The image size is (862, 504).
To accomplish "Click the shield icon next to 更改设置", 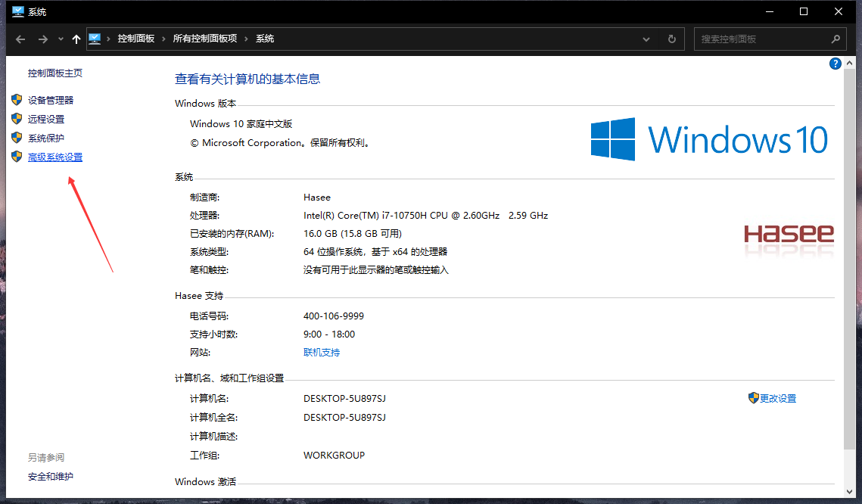I will point(754,398).
